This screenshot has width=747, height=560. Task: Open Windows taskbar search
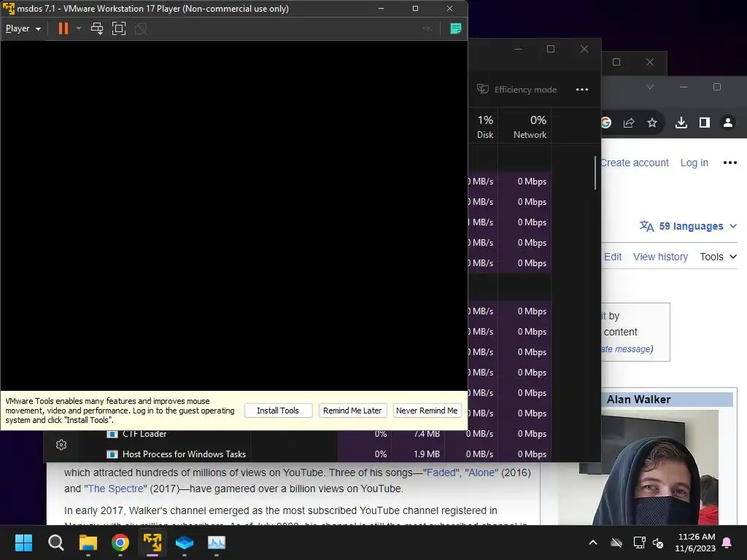[x=55, y=542]
